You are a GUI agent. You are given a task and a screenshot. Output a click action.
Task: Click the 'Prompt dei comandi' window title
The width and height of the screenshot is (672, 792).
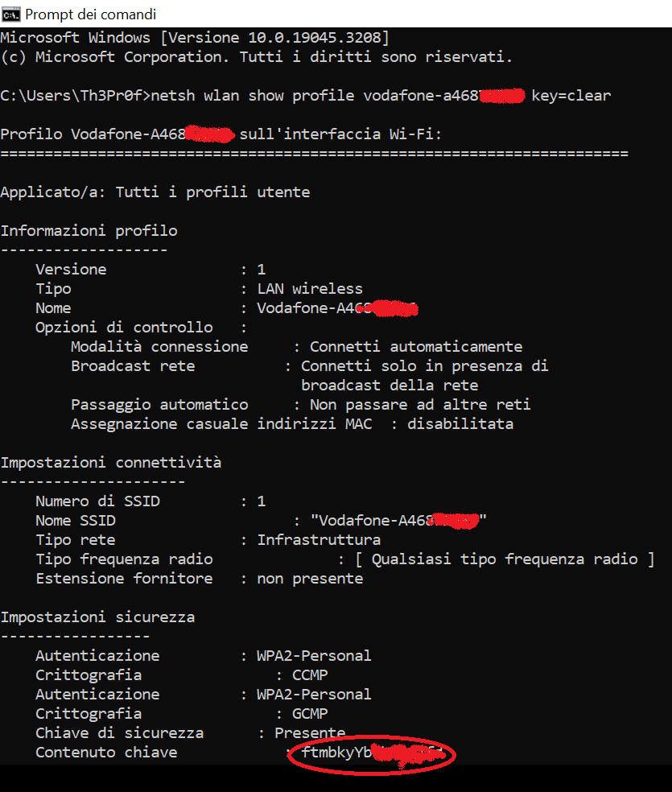point(90,14)
